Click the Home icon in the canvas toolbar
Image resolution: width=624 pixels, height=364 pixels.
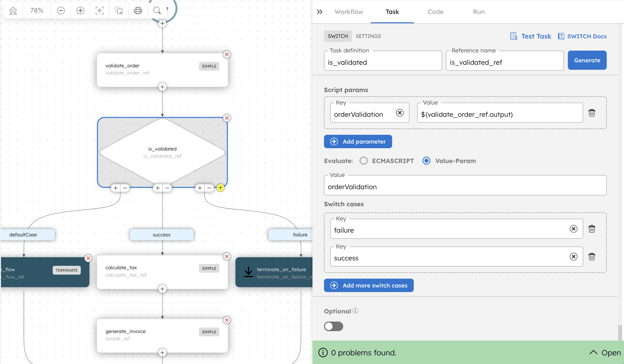13,10
